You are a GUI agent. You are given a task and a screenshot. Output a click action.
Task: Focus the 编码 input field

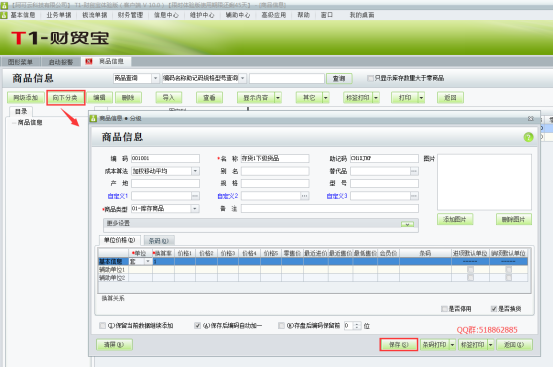[165, 158]
